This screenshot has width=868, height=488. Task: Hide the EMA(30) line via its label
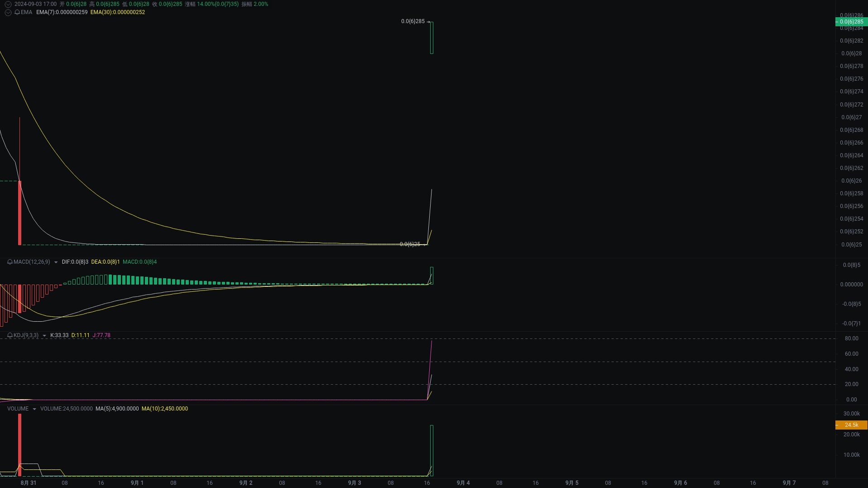117,12
